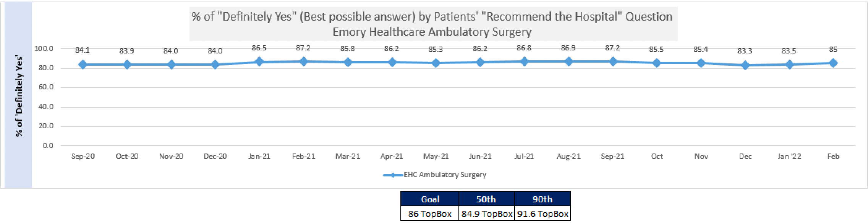Select the 84.9 TopBox cell
Screen dimensions: 868x223
(x=486, y=214)
